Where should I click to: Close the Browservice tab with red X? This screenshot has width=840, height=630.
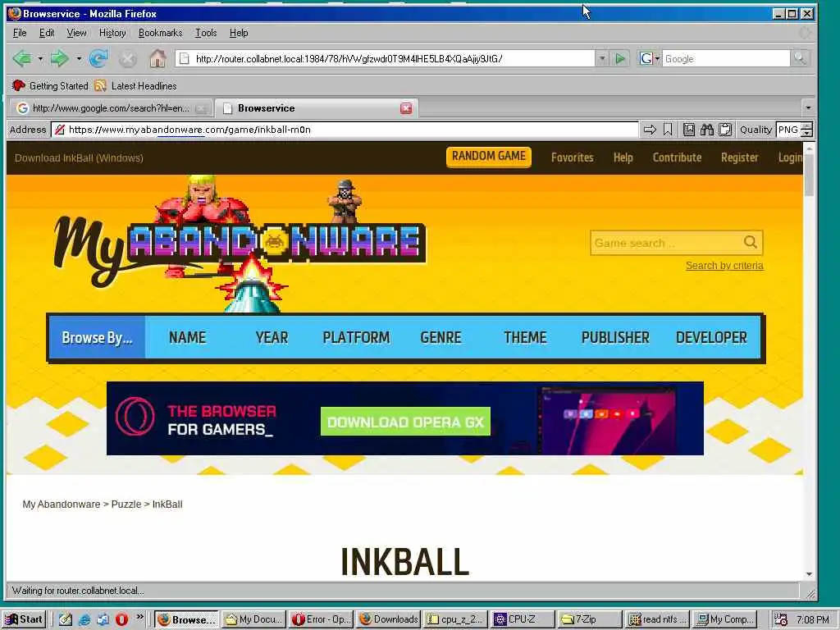tap(406, 108)
